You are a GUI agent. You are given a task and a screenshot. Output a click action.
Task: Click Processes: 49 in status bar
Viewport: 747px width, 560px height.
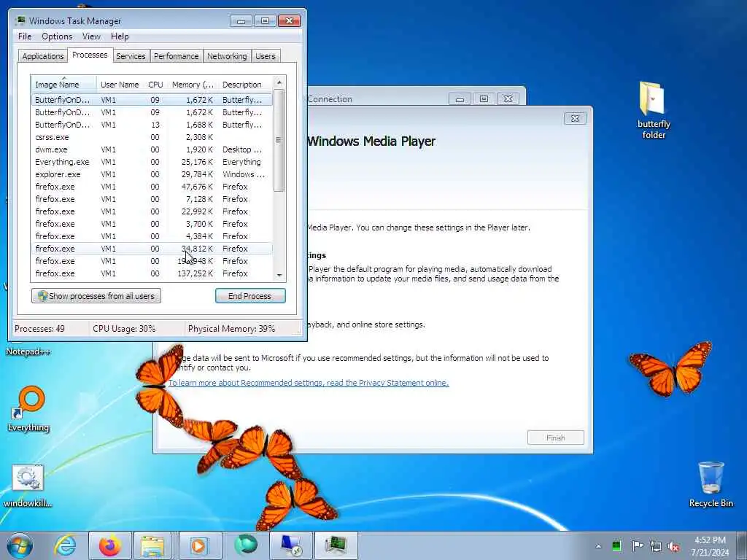(39, 329)
